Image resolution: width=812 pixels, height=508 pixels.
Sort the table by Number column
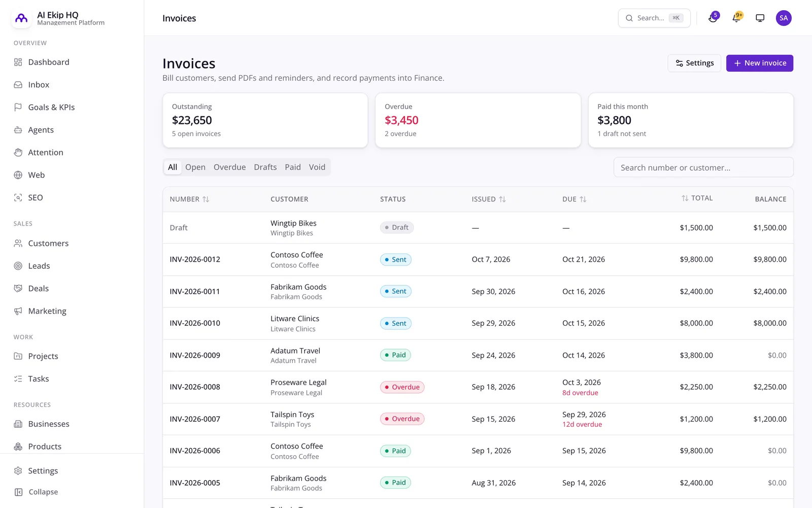tap(189, 199)
